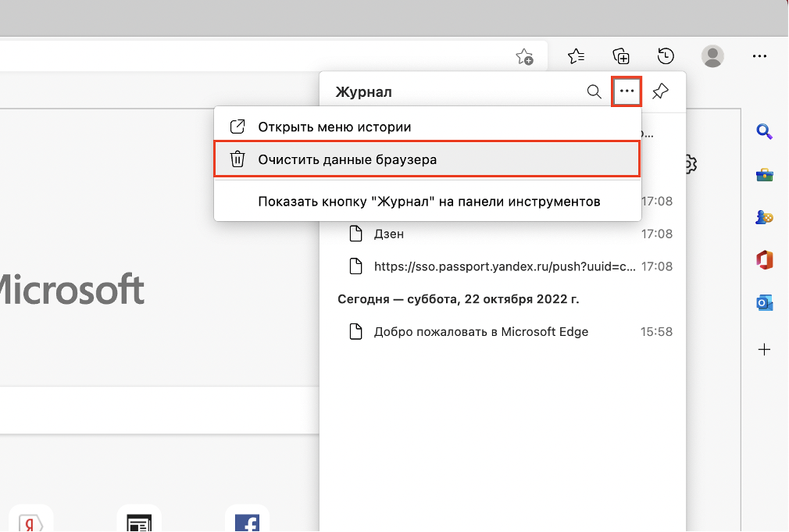Open the sso.passport.yandex.ru history entry
This screenshot has width=789, height=532.
tap(505, 266)
